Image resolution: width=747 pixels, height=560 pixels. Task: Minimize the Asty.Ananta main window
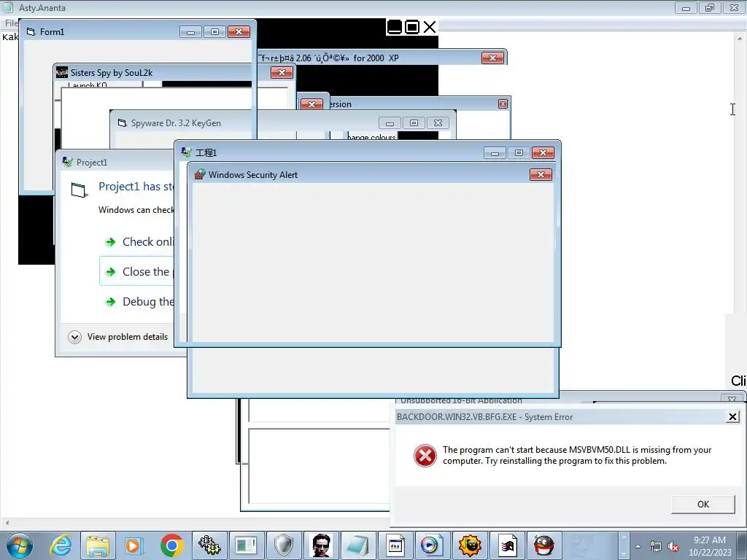[686, 7]
